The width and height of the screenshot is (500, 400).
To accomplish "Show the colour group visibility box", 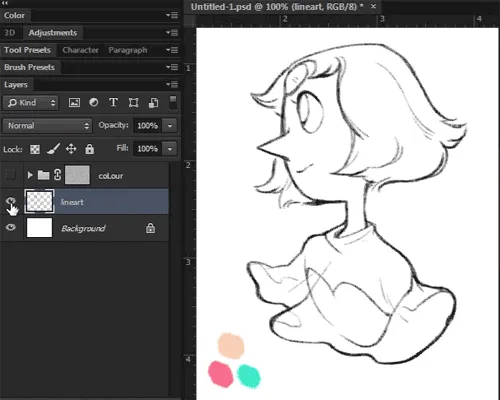I will (11, 175).
